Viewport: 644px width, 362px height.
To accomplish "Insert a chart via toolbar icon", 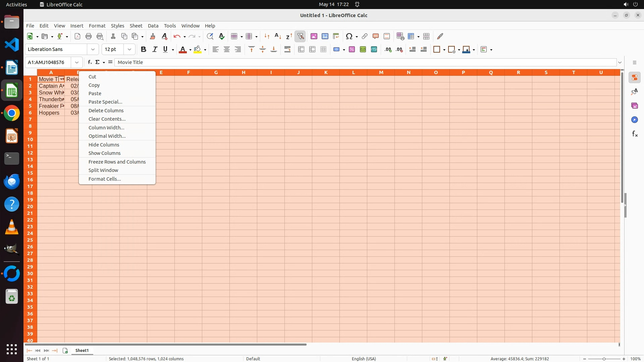I will 325,36.
